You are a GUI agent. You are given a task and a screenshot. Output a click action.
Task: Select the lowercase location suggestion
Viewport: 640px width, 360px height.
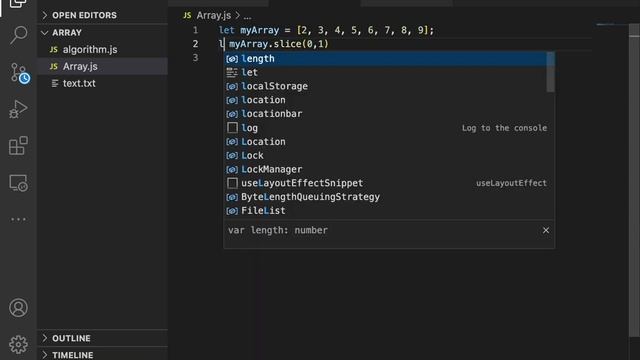[x=386, y=100]
